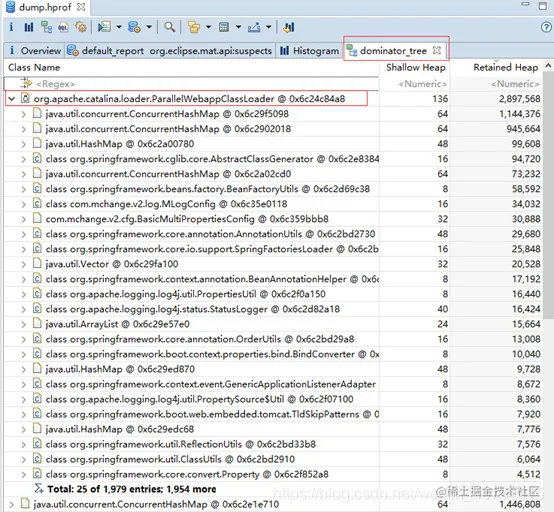The height and width of the screenshot is (512, 554).
Task: Collapse the ParallelWebappClassLoader tree node
Action: coord(12,99)
